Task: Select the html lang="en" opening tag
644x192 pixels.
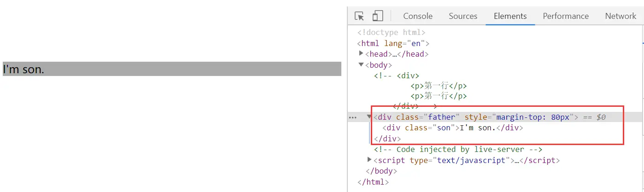Action: tap(393, 44)
